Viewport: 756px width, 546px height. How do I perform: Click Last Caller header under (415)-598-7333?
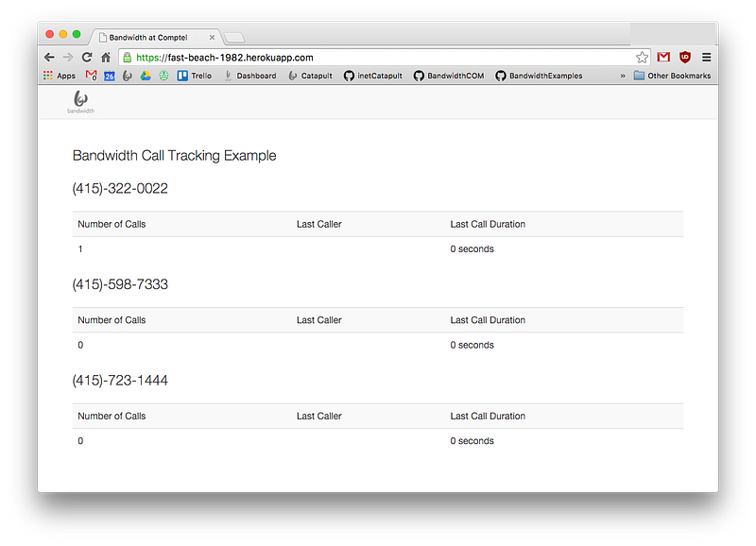click(319, 320)
